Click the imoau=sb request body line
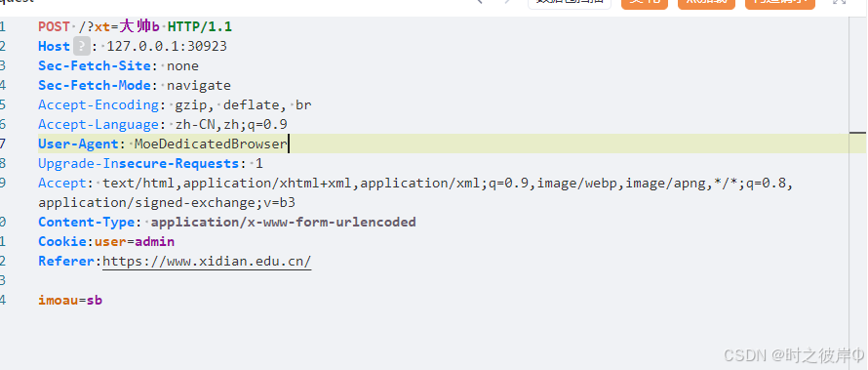This screenshot has width=868, height=370. 70,301
